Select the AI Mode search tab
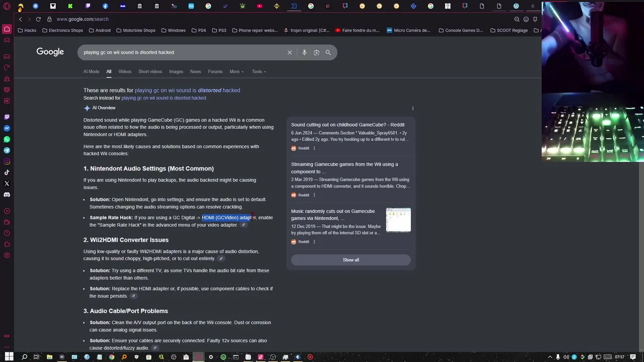Viewport: 644px width, 362px height. (x=91, y=71)
